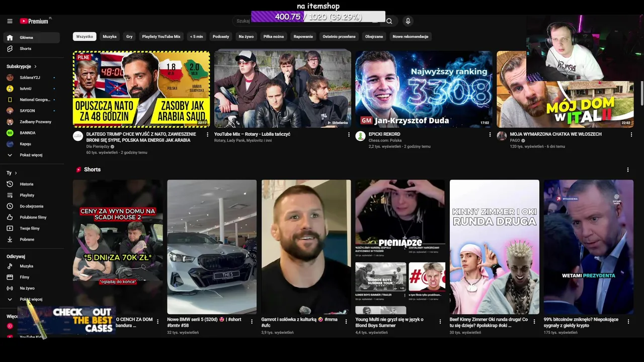Expand Pokaż więcej under Odkrywaj
The image size is (644, 362).
(31, 299)
